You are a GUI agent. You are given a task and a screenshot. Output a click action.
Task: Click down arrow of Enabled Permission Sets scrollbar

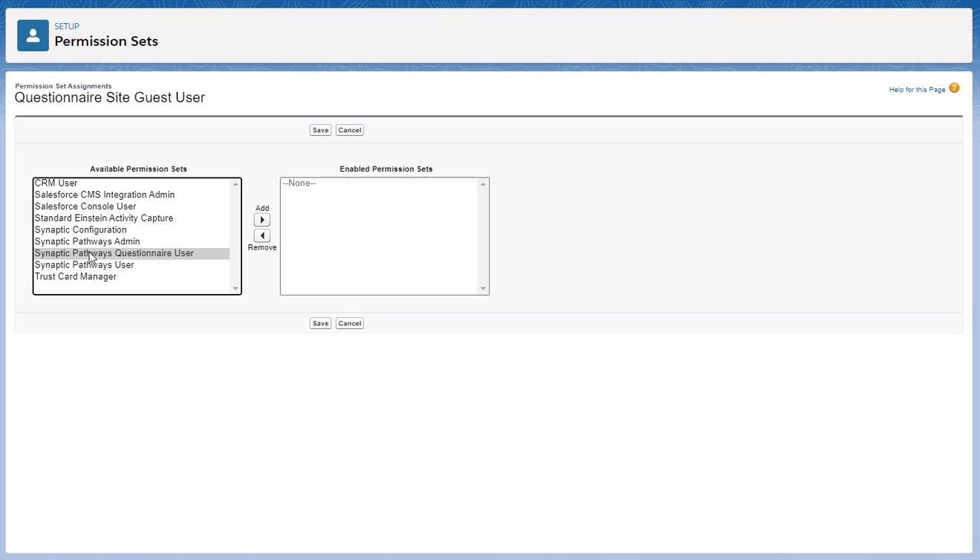(x=483, y=288)
